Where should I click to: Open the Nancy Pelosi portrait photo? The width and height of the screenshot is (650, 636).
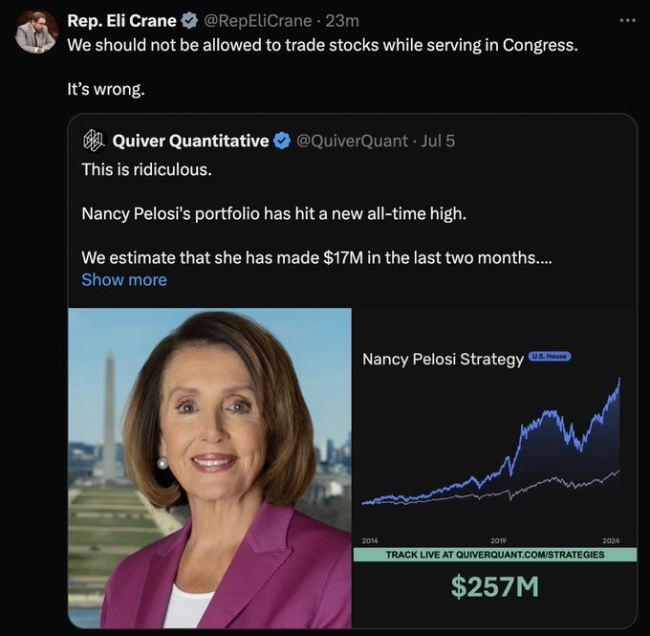[210, 468]
